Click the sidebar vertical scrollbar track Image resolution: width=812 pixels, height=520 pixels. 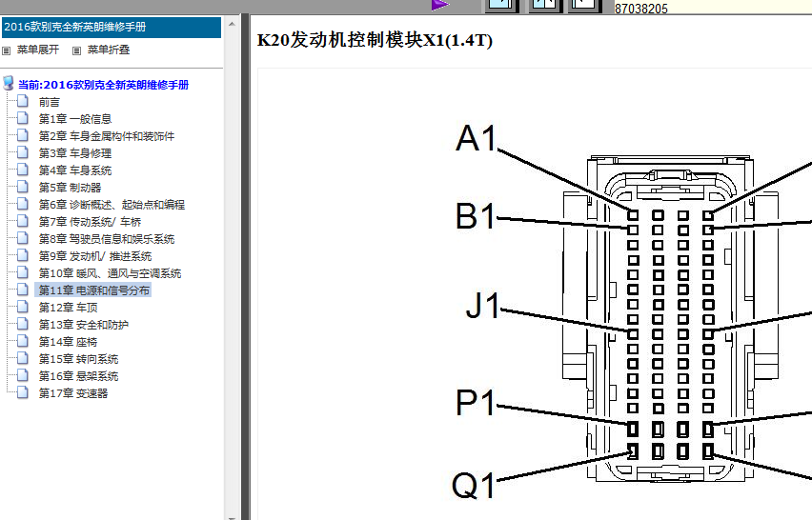click(x=232, y=270)
